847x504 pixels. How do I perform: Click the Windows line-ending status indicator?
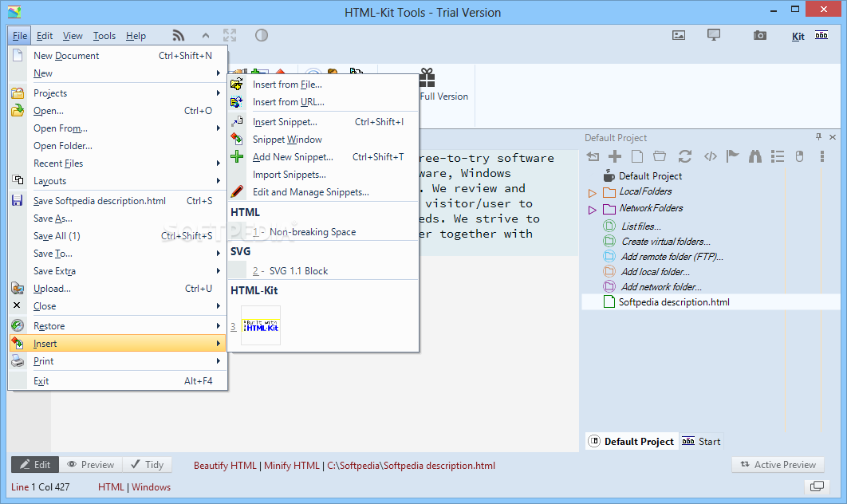tap(152, 487)
